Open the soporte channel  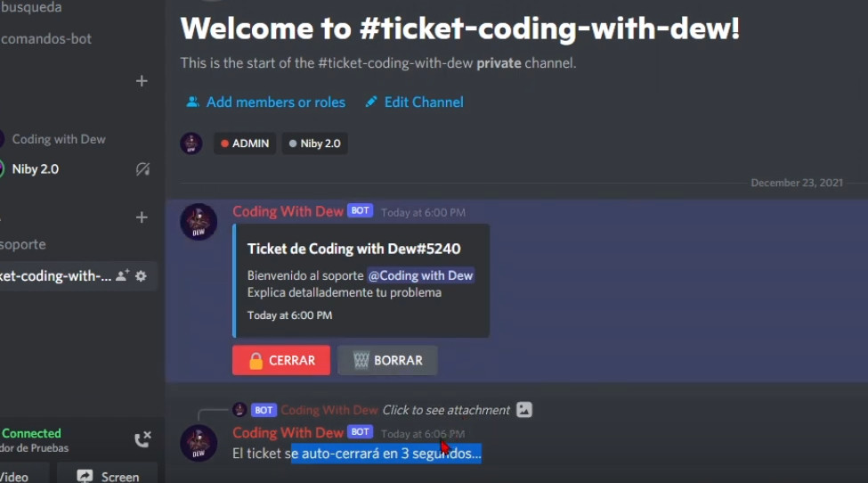(23, 244)
